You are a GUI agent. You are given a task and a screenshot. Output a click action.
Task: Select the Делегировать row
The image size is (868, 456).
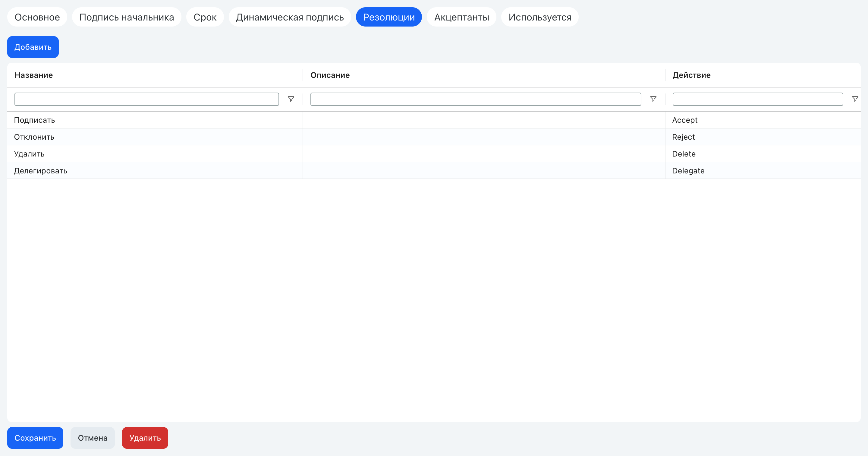pyautogui.click(x=434, y=171)
